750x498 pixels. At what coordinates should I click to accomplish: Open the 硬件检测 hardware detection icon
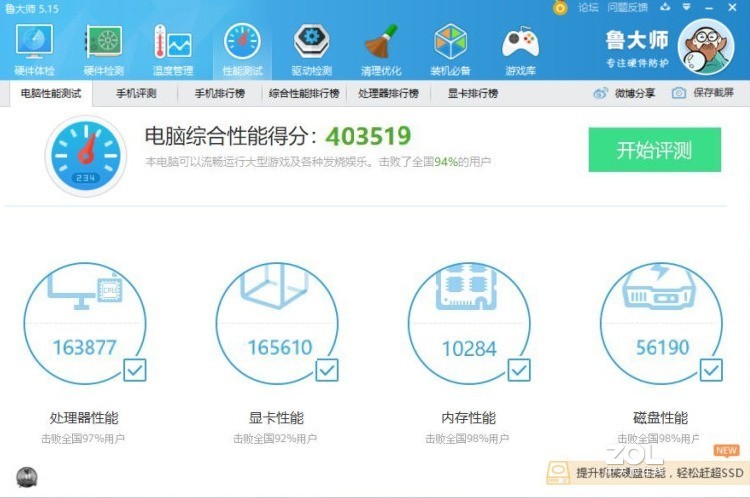tap(104, 50)
